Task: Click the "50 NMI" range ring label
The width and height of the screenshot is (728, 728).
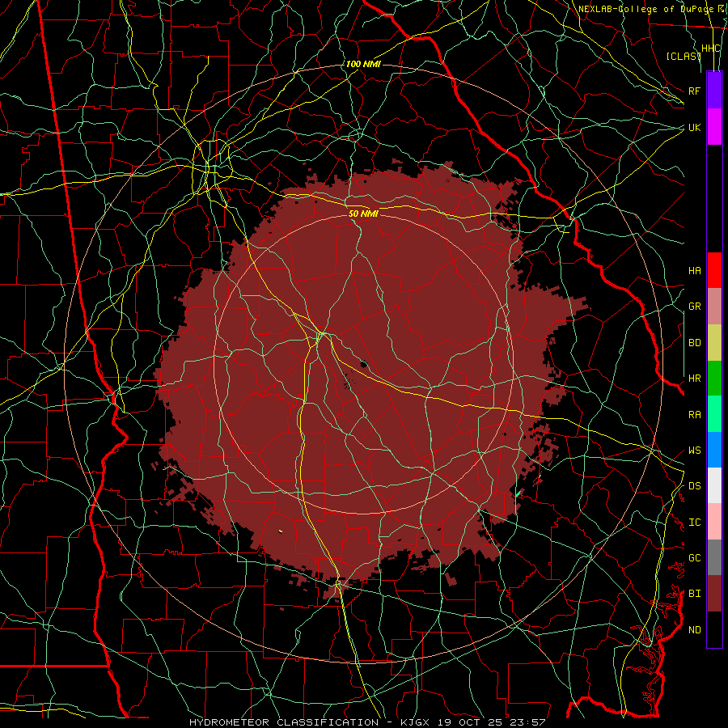Action: 363,214
